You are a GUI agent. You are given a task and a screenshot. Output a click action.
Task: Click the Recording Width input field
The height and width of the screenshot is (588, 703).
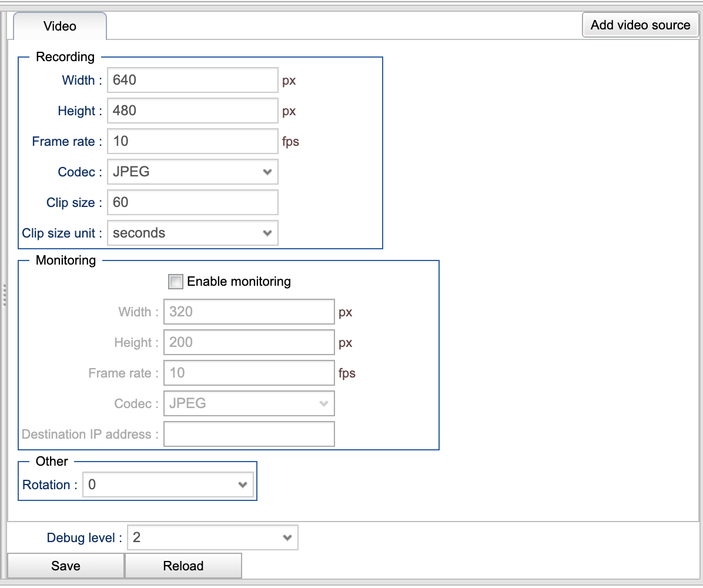pos(192,80)
